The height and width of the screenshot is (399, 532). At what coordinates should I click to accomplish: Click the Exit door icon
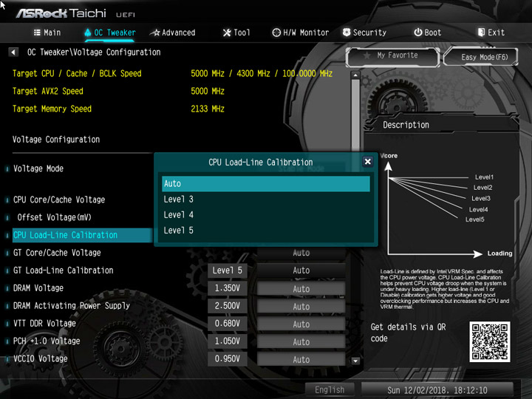[481, 33]
